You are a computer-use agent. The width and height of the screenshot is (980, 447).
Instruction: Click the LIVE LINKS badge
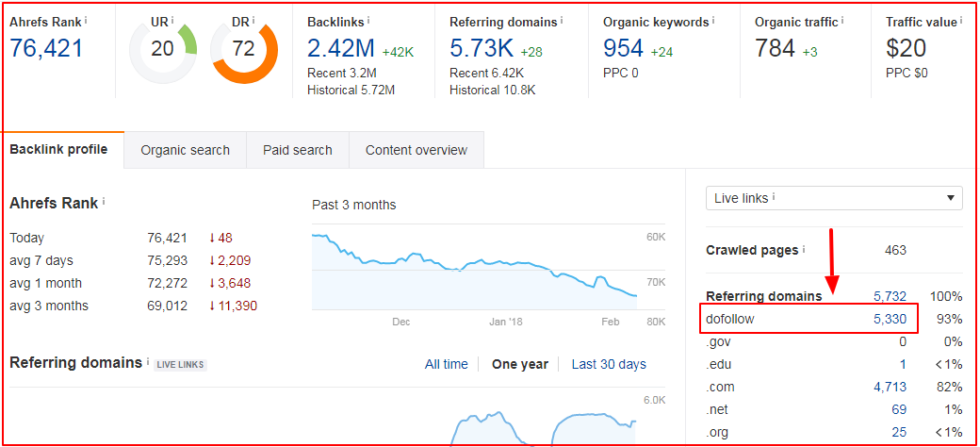181,364
